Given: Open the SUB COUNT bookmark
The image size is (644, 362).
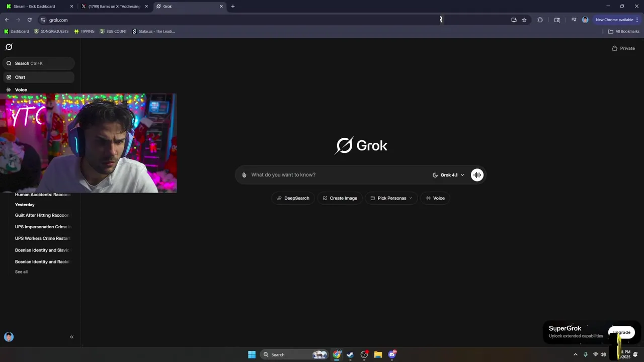Looking at the screenshot, I should coord(113,31).
